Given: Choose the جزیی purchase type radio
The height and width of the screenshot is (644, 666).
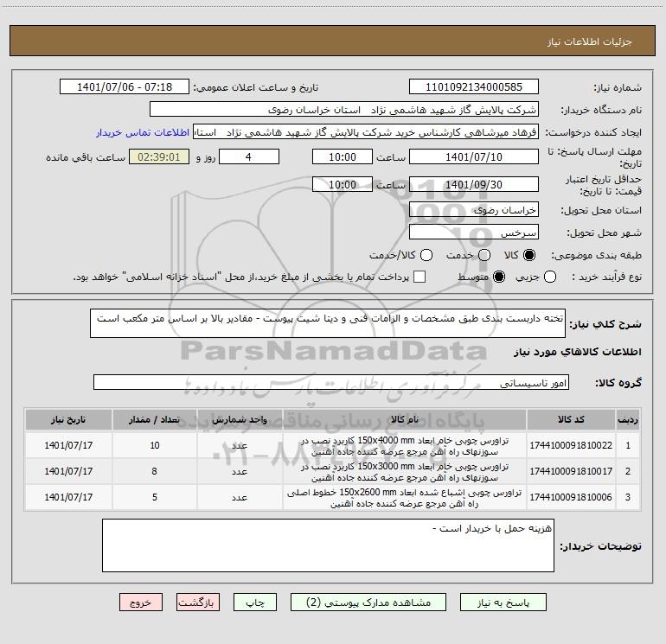Looking at the screenshot, I should tap(550, 277).
